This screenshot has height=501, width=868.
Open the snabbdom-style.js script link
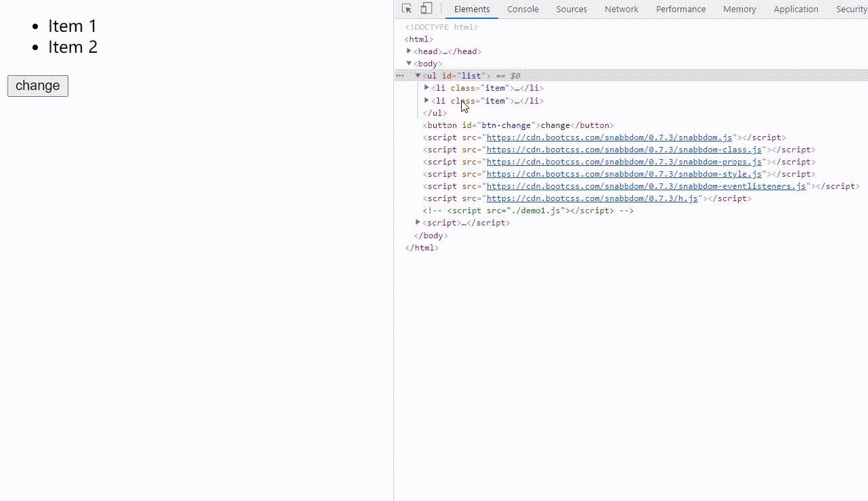[624, 174]
